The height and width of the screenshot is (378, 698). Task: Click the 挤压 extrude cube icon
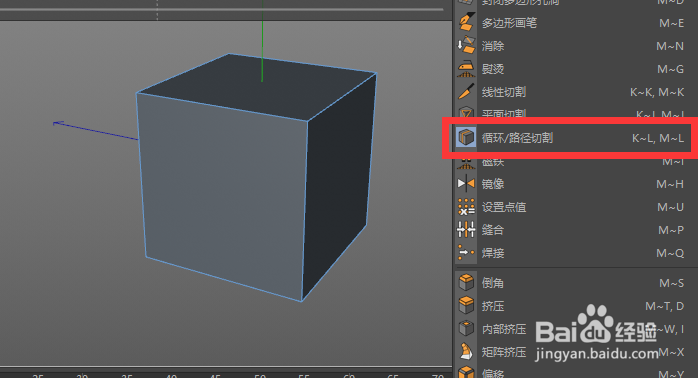tap(466, 306)
